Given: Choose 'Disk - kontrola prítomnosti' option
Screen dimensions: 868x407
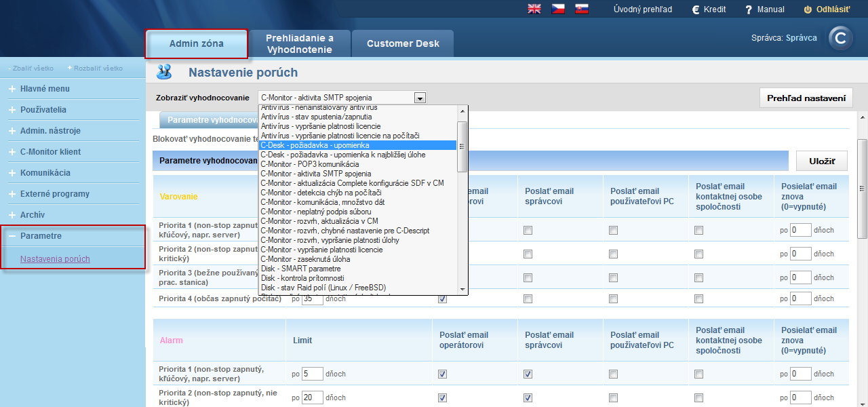Looking at the screenshot, I should coord(357,278).
